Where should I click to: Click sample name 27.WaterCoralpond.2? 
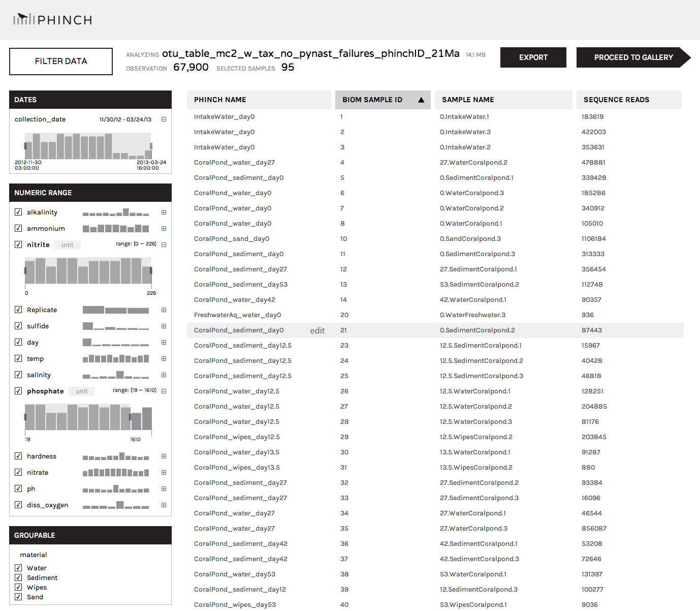(473, 163)
